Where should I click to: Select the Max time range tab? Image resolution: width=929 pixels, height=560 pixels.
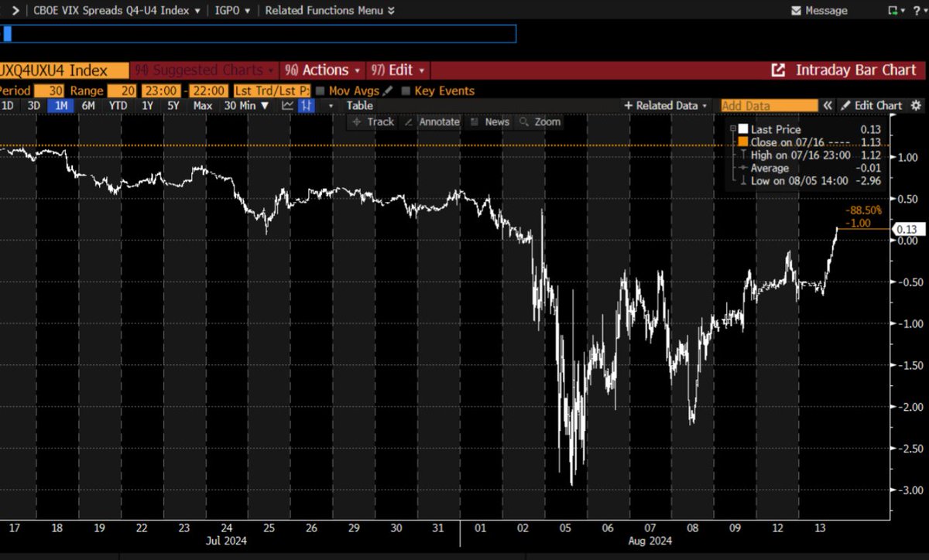(203, 105)
